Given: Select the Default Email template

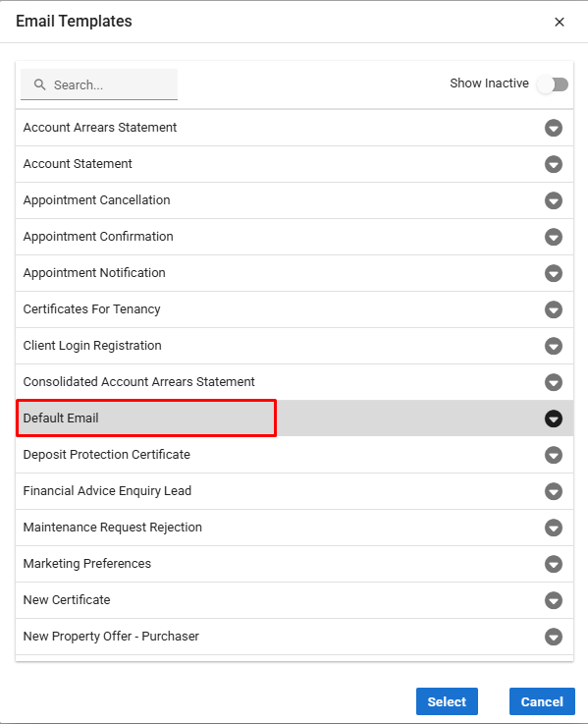Looking at the screenshot, I should click(294, 418).
